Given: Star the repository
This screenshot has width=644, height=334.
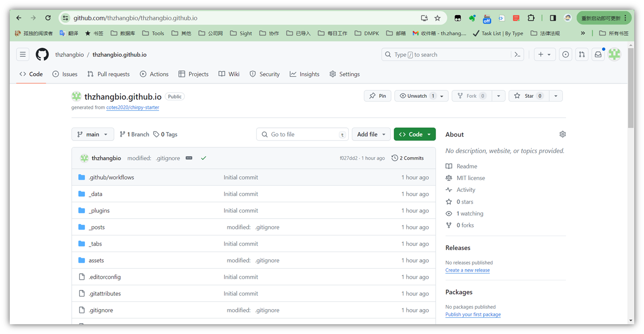Looking at the screenshot, I should [529, 96].
